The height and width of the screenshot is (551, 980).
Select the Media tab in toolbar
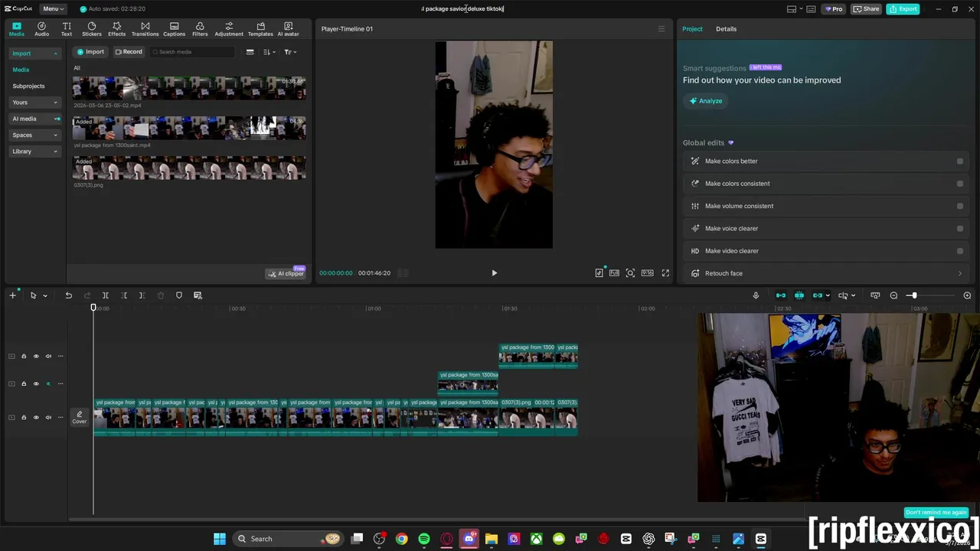coord(17,29)
